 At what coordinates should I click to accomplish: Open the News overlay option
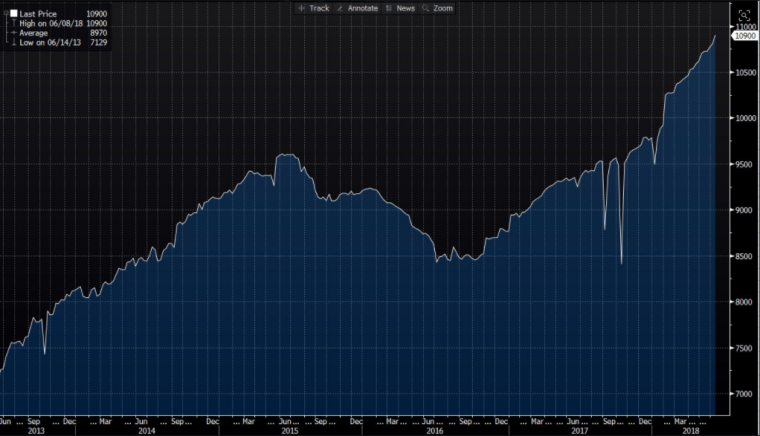click(400, 8)
